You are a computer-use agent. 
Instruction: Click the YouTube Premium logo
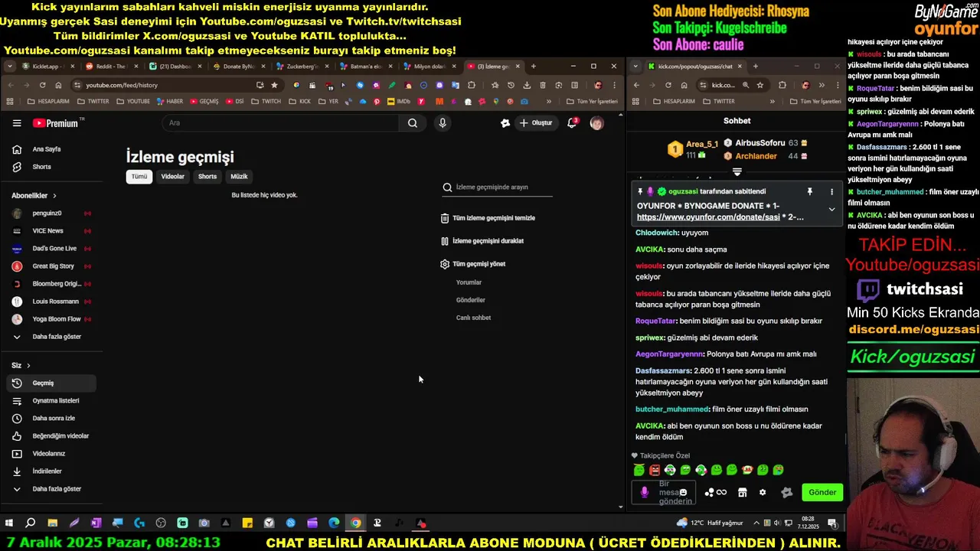pos(55,123)
